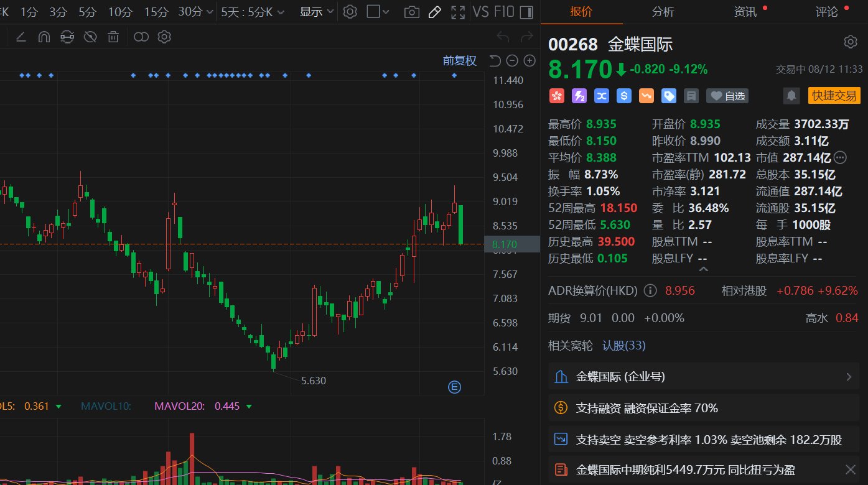Select 3分 timeframe

[x=58, y=12]
